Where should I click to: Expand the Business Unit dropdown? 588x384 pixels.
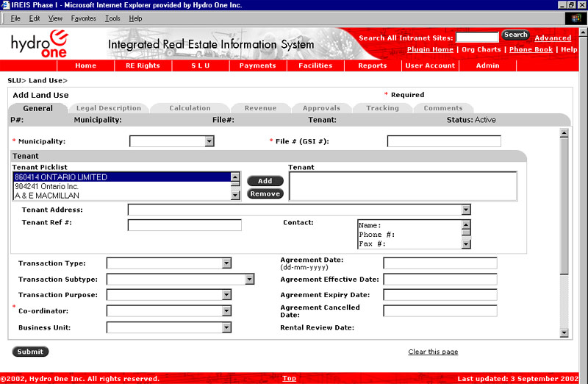(226, 327)
